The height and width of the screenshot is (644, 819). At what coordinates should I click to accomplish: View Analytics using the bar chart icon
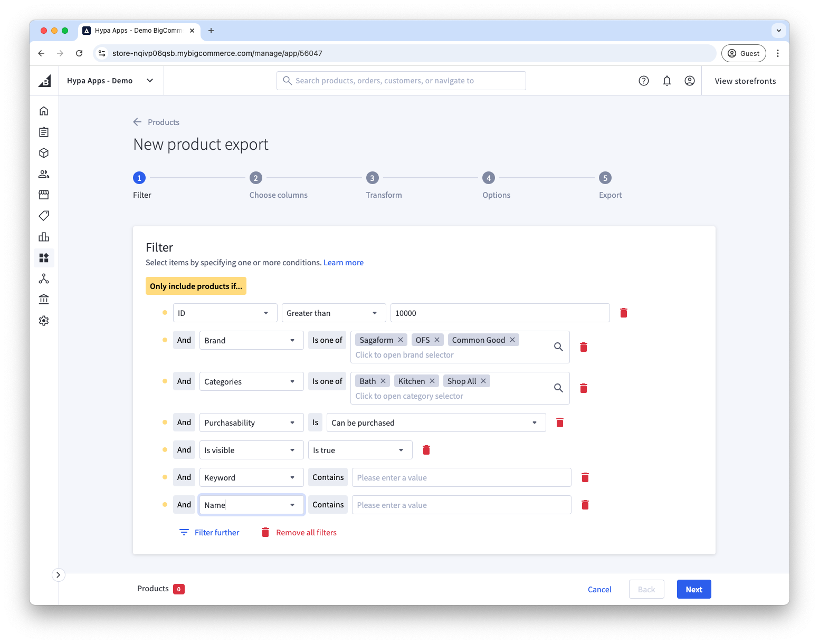44,237
